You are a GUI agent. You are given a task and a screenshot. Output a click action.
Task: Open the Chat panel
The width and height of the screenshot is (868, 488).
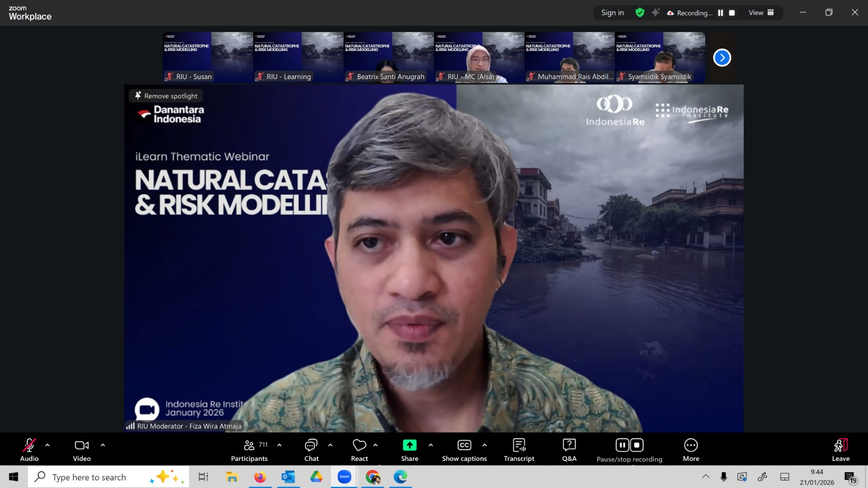click(x=311, y=450)
